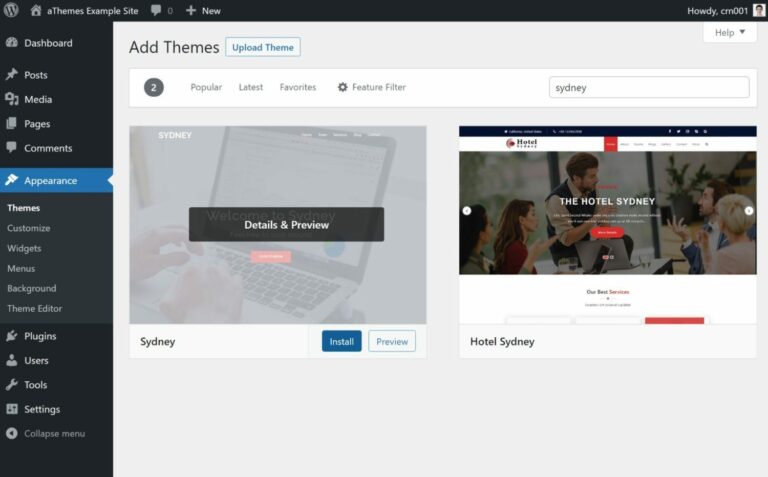
Task: Click the plus icon next to New
Action: (x=191, y=10)
